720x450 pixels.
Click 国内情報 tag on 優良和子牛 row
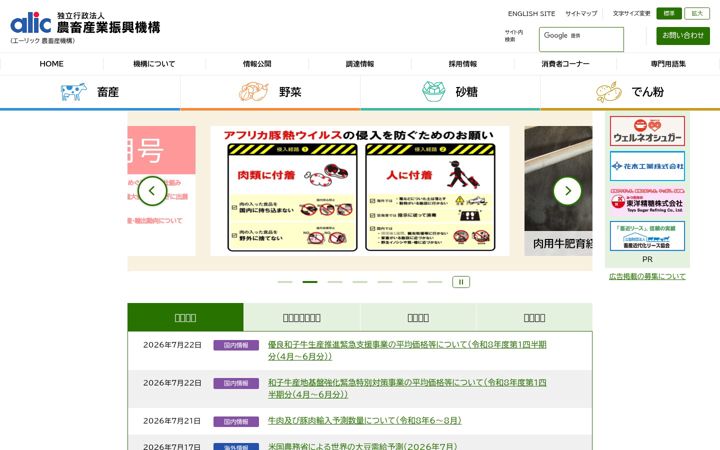[x=236, y=345]
